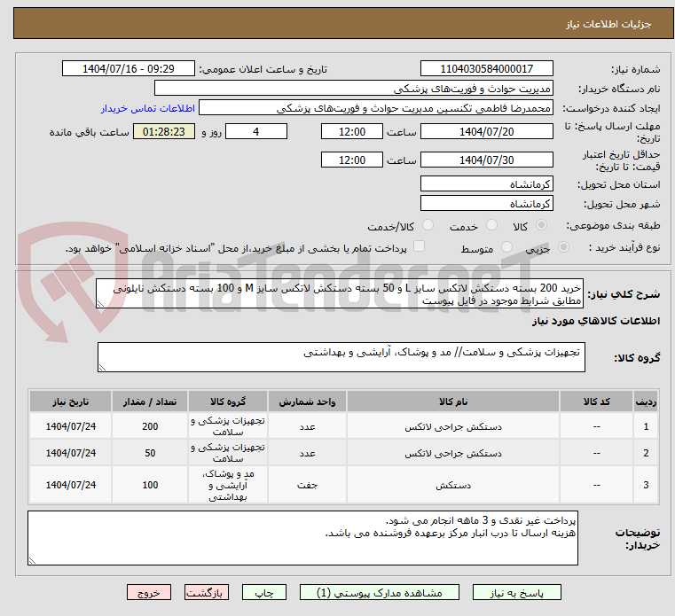Click the گروه کالا column header

(228, 402)
